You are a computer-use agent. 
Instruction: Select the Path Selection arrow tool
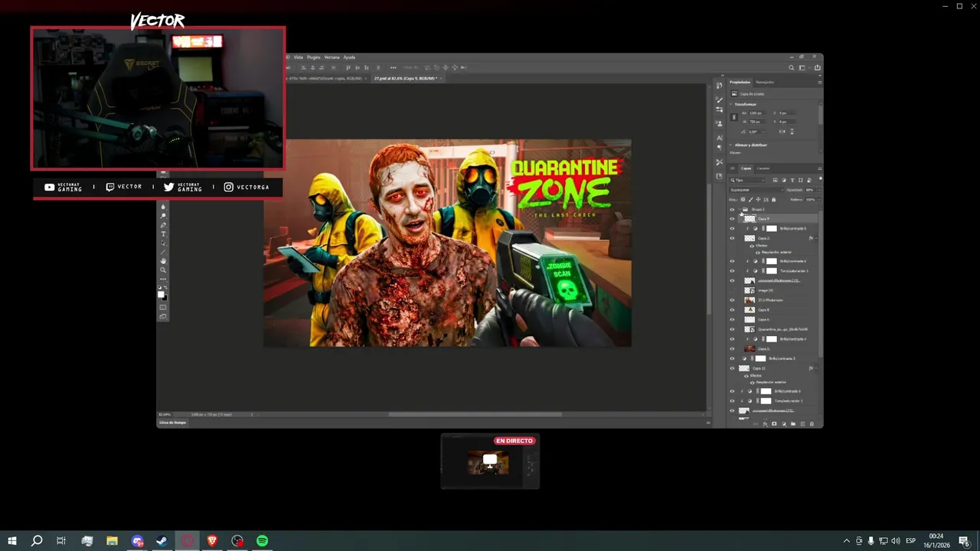pyautogui.click(x=163, y=243)
